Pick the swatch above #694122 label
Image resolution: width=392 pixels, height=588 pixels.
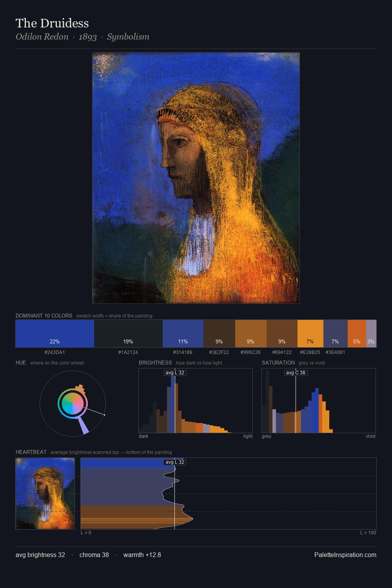(x=282, y=334)
